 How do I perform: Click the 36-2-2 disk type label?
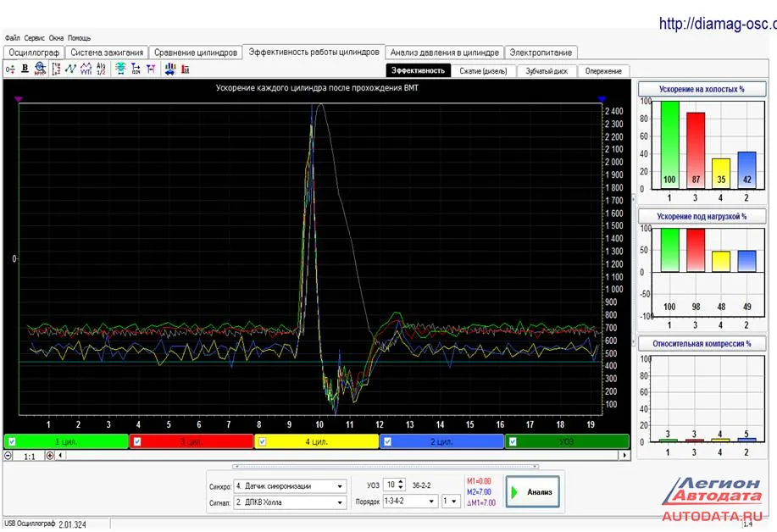tap(422, 486)
